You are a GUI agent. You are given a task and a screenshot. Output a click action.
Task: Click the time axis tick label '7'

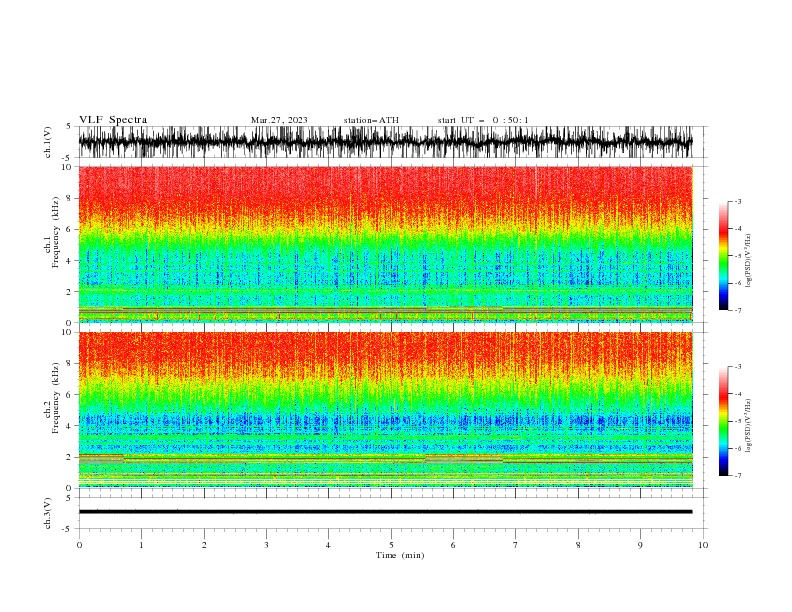(516, 545)
